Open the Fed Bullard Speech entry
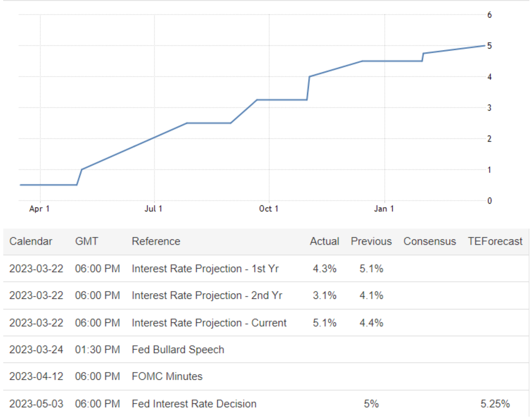532x418 pixels. coord(178,350)
